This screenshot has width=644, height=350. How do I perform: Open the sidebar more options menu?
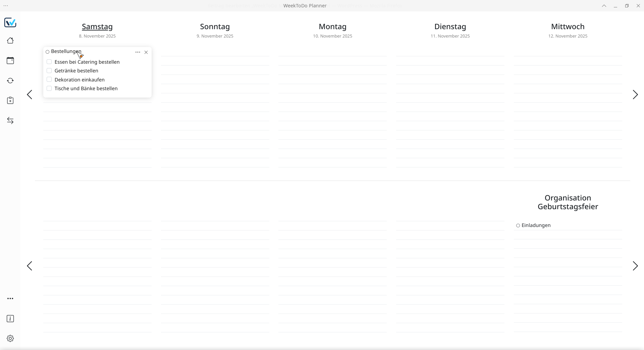10,298
